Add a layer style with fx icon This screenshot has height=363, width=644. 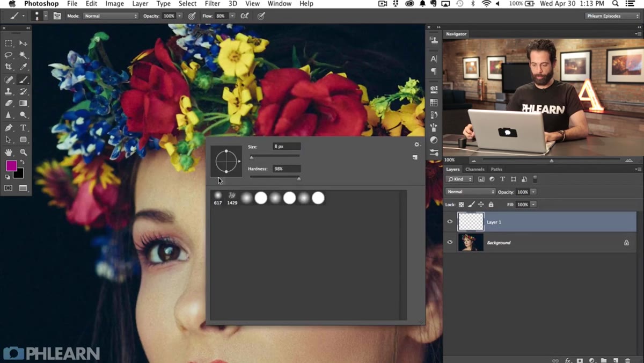[568, 360]
